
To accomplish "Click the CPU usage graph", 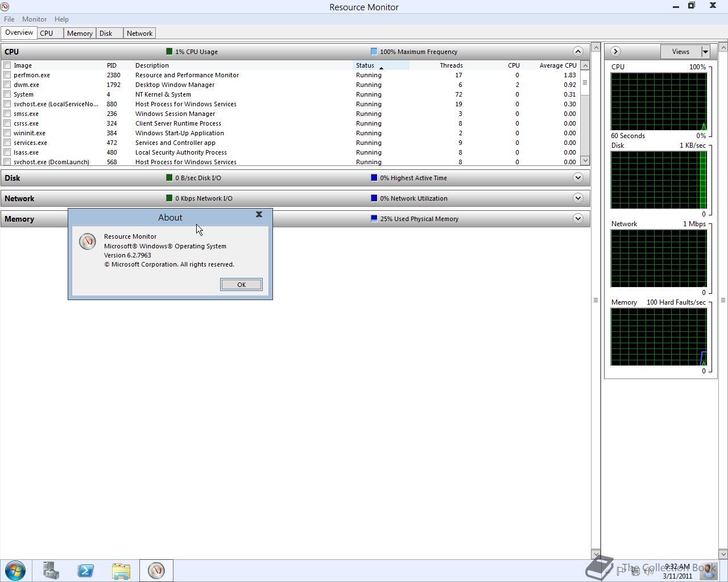I will [x=659, y=101].
